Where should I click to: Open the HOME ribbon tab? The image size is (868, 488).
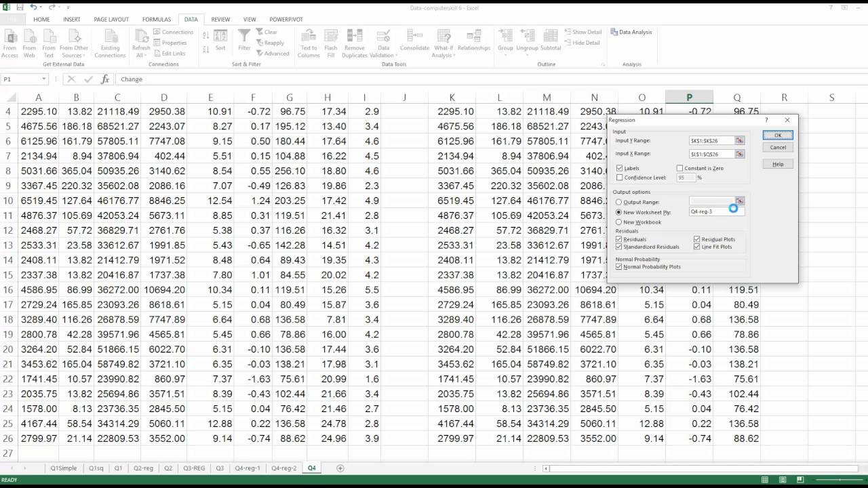point(41,20)
